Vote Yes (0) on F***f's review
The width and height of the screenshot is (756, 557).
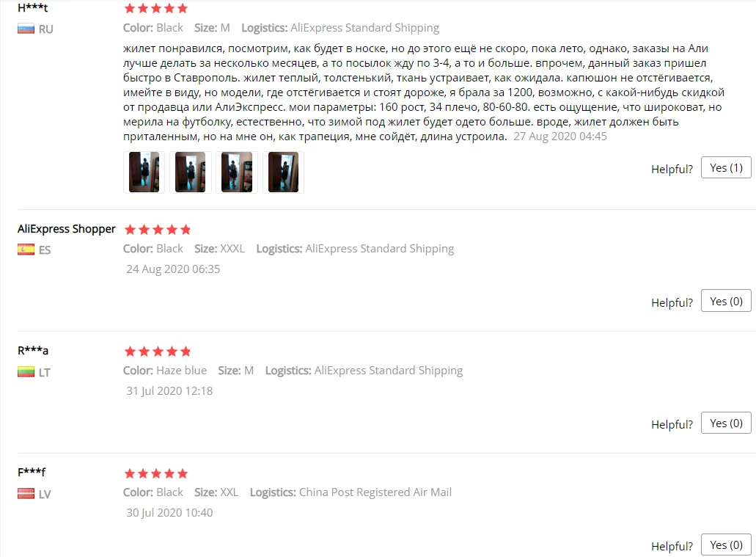726,545
